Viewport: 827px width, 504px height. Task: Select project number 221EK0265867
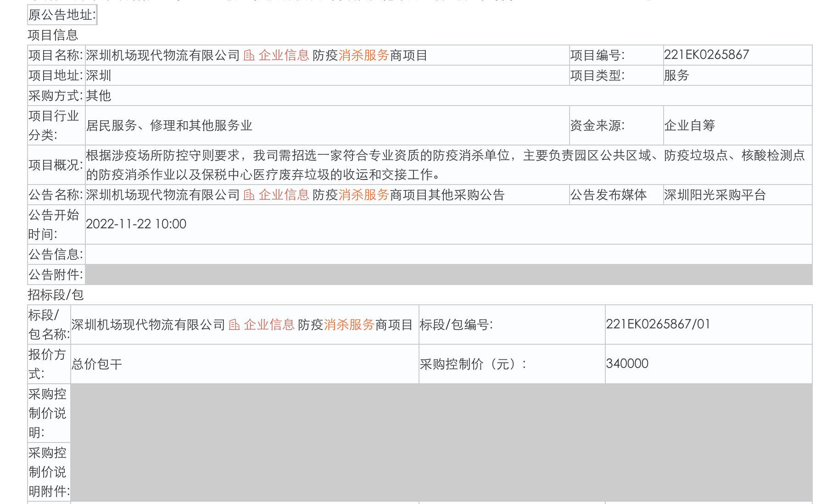[706, 55]
